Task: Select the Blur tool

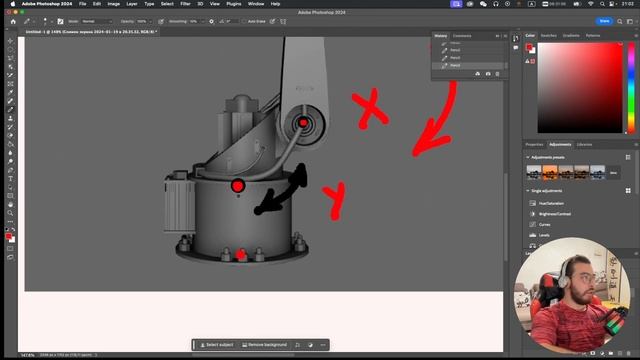Action: [10, 153]
